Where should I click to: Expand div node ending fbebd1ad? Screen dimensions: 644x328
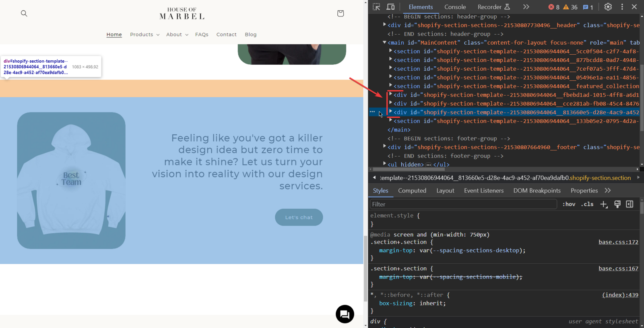pos(390,94)
